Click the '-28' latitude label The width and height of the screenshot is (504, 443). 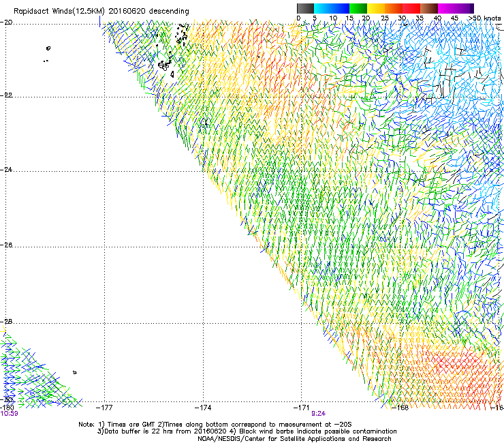coord(7,322)
